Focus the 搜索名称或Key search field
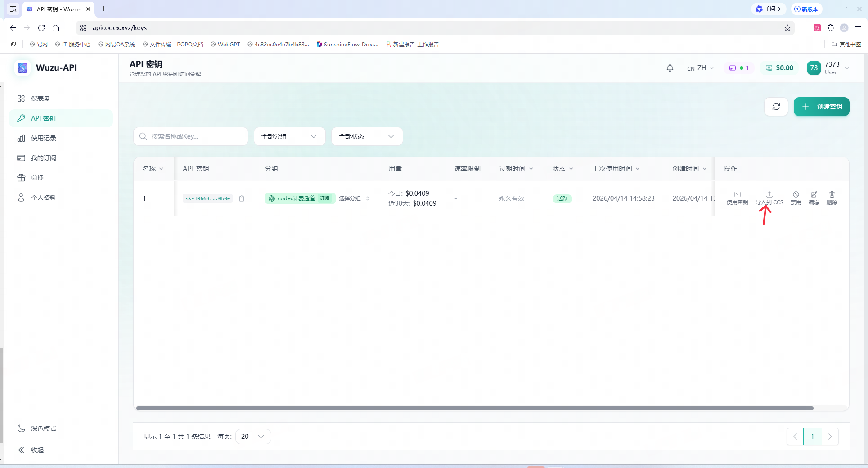868x468 pixels. click(x=191, y=136)
